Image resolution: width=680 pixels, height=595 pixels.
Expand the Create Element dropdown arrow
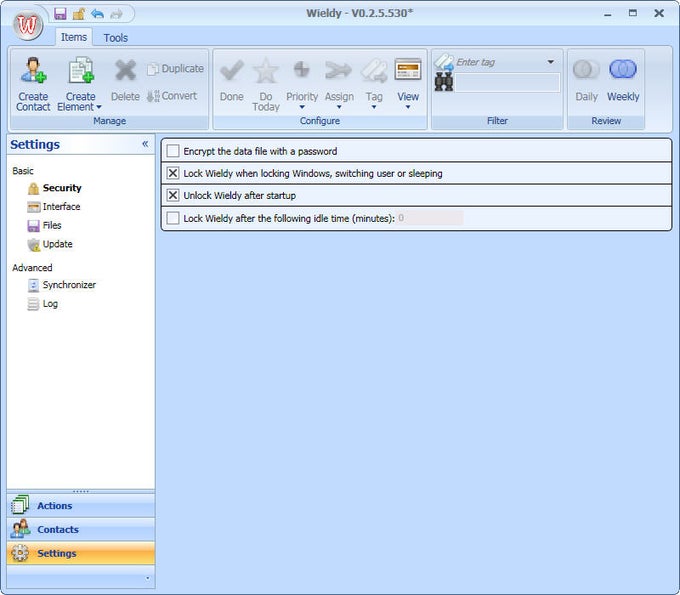pyautogui.click(x=99, y=107)
